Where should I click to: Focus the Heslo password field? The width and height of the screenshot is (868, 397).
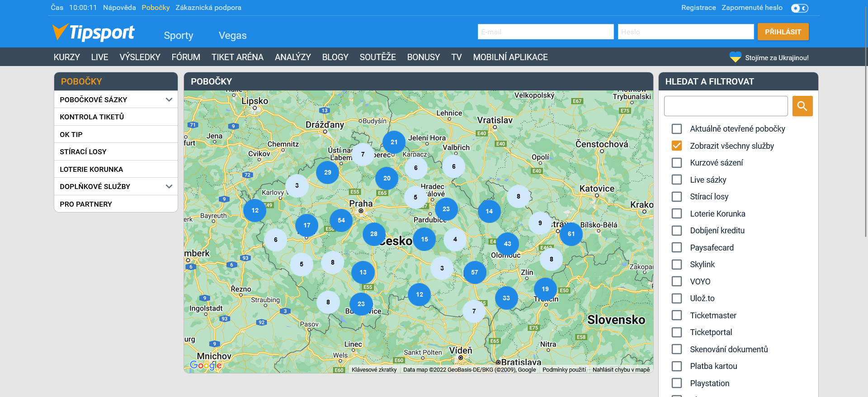tap(686, 32)
